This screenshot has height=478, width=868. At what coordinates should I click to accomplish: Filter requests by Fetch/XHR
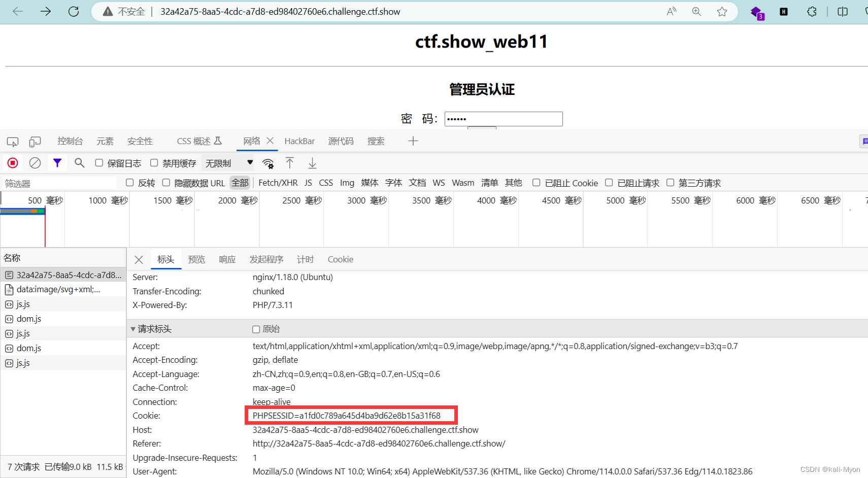(278, 182)
